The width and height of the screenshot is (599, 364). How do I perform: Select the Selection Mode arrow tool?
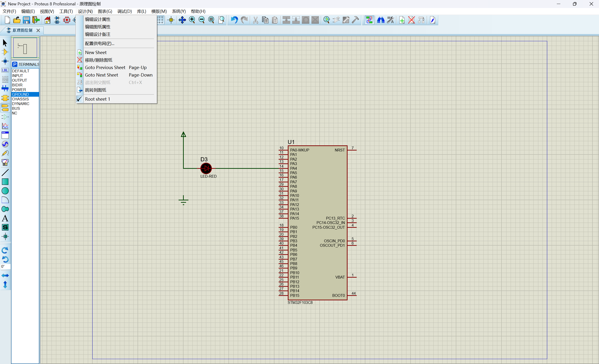coord(5,43)
